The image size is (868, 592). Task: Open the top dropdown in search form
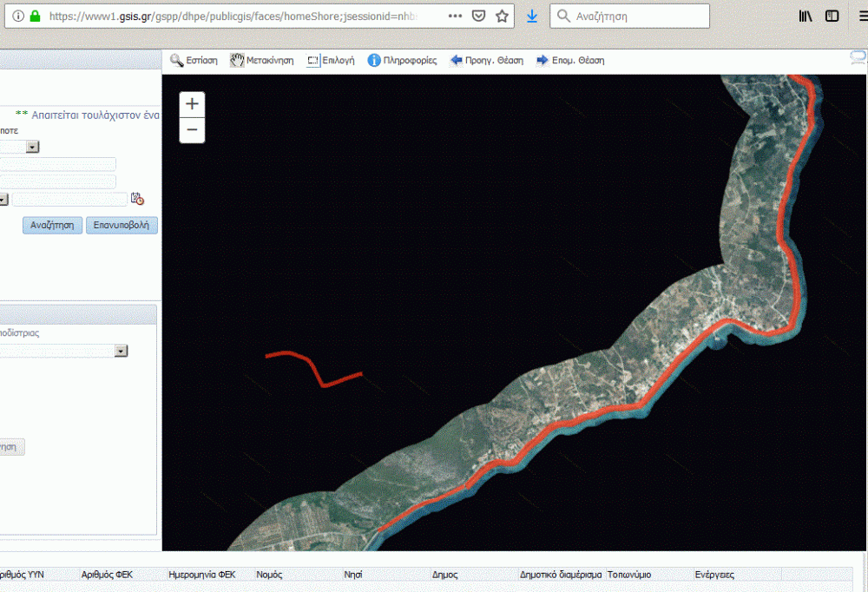pos(33,148)
